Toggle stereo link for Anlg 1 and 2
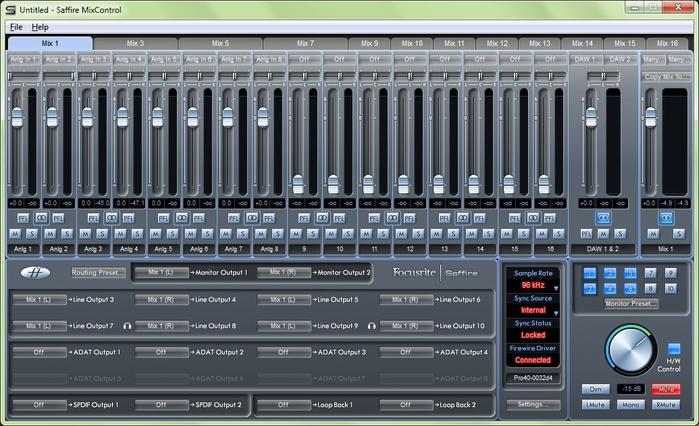 42,216
